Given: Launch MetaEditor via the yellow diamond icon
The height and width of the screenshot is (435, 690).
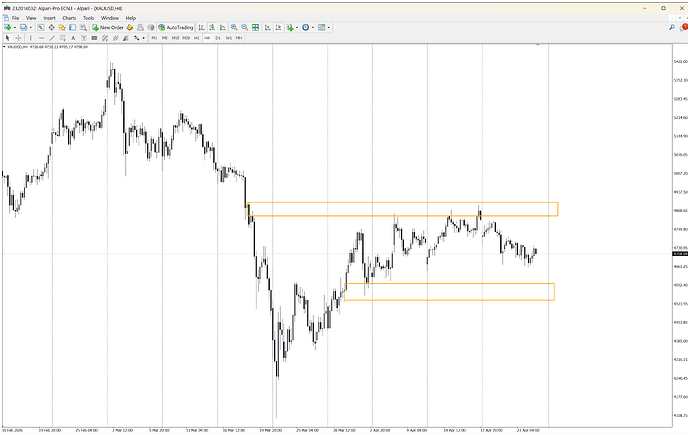Looking at the screenshot, I should click(x=130, y=27).
